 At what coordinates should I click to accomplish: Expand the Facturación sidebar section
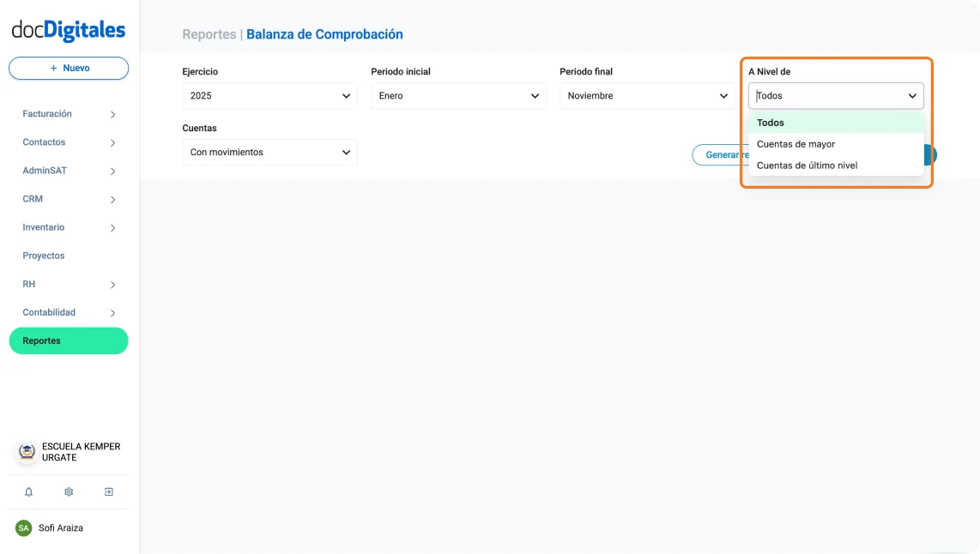coord(69,113)
